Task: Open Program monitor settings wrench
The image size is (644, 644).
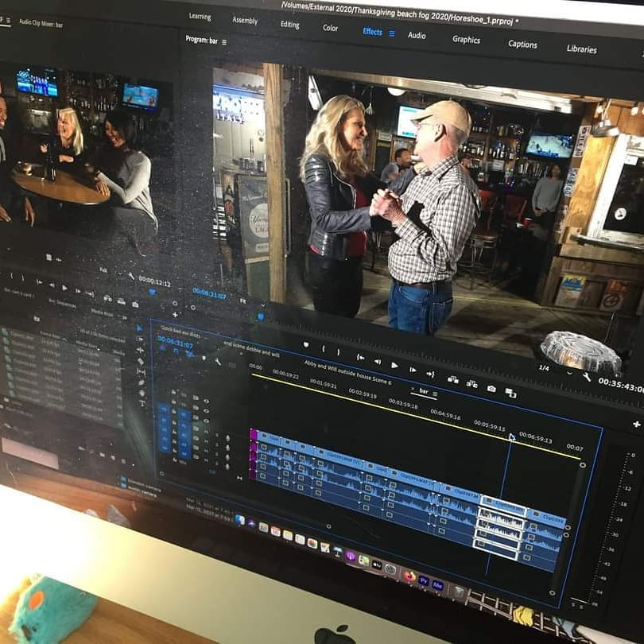Action: (586, 377)
